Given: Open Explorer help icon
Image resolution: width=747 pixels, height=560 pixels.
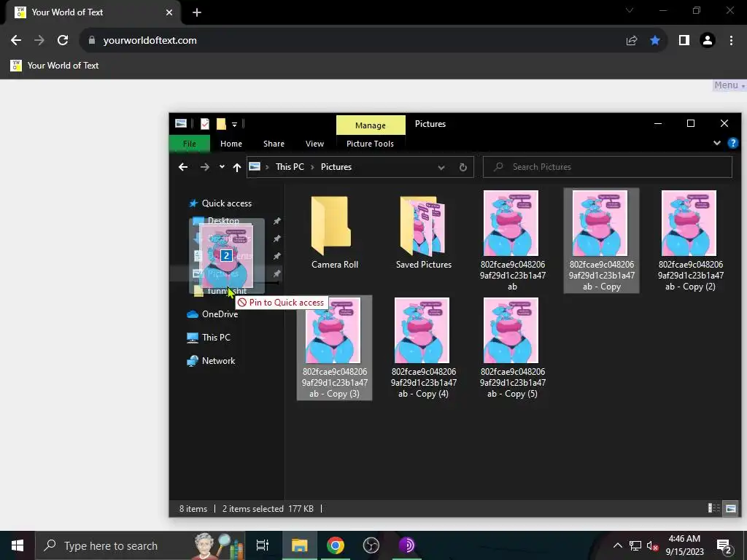Looking at the screenshot, I should click(732, 144).
